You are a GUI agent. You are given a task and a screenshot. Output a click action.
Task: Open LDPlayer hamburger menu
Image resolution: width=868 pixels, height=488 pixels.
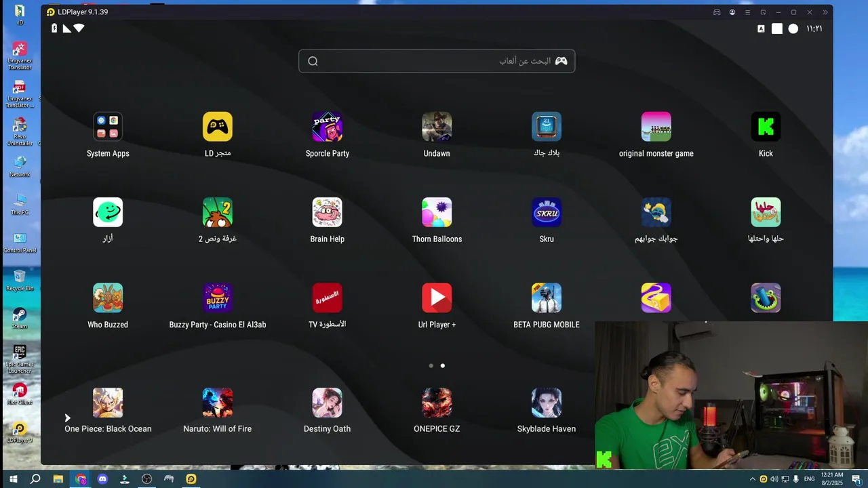748,12
